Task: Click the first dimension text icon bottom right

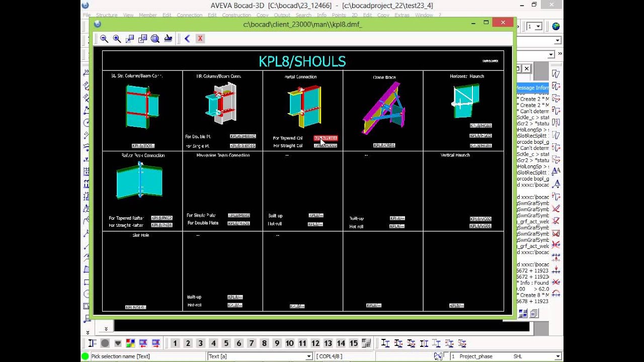Action: 385,343
